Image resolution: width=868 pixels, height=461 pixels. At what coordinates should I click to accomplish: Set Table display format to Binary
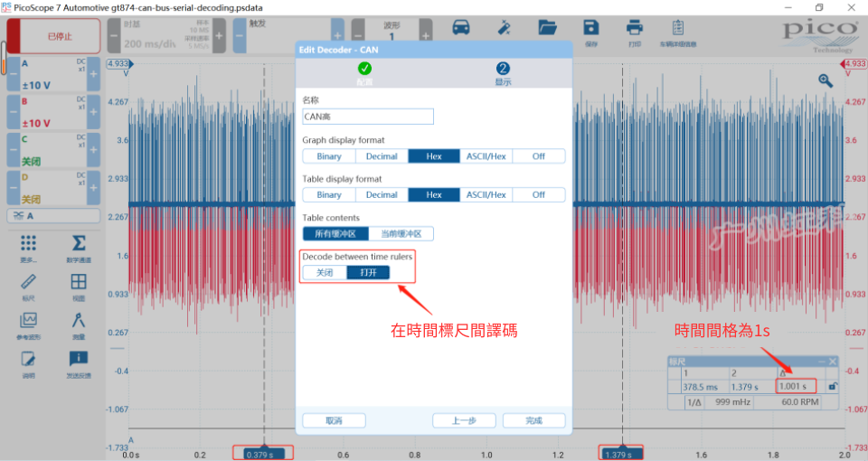(x=329, y=195)
